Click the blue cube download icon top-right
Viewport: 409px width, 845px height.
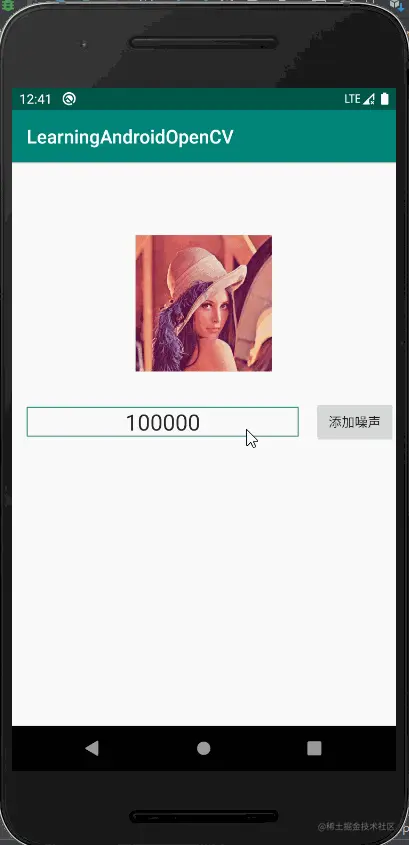point(398,5)
